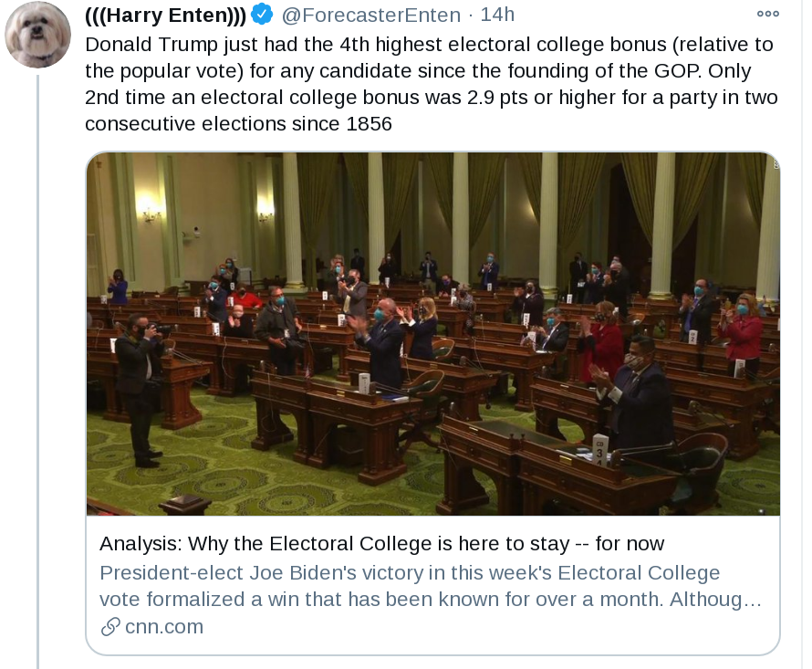Viewport: 812px width, 669px height.
Task: Click Harry Enten's dog profile avatar
Action: pos(37,35)
